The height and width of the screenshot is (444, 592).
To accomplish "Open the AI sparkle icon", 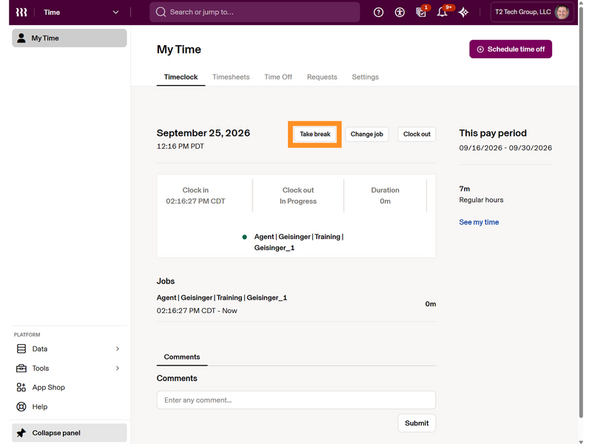I will click(x=463, y=12).
